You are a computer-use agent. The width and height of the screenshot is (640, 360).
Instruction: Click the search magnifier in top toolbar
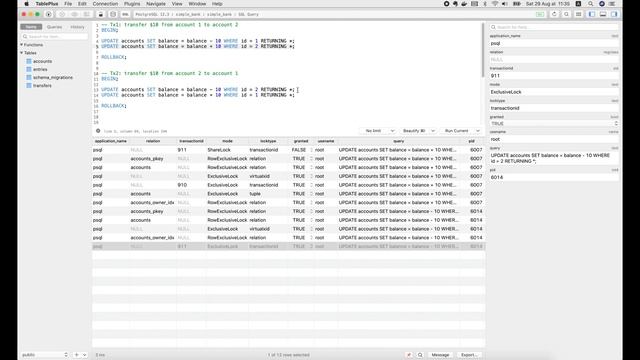566,14
